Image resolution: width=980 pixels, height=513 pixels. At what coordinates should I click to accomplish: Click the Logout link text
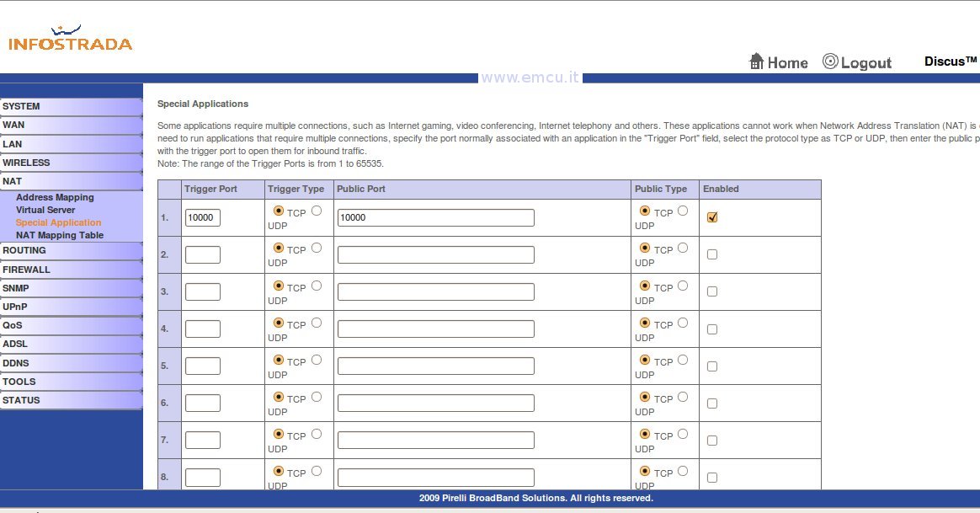click(x=866, y=63)
